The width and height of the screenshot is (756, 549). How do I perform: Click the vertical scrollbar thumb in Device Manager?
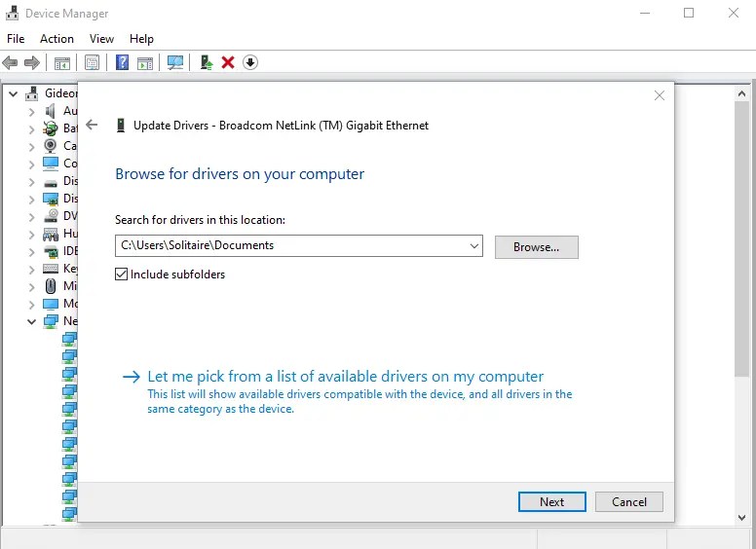click(742, 239)
